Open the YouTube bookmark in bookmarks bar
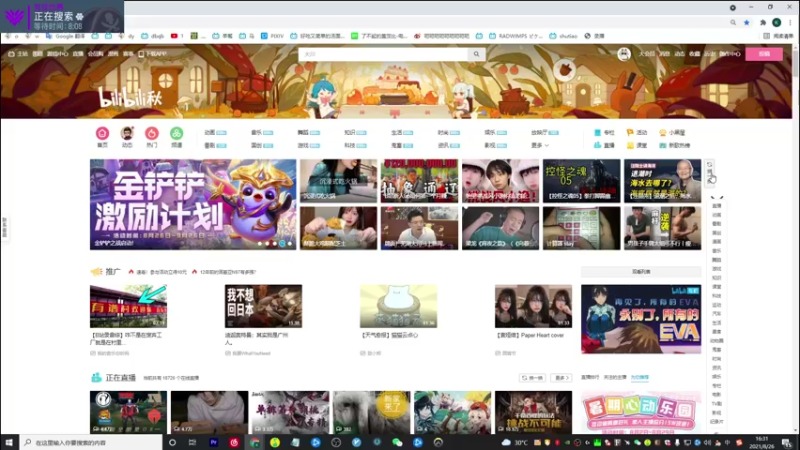Screen dimensions: 800x450 (x=177, y=36)
